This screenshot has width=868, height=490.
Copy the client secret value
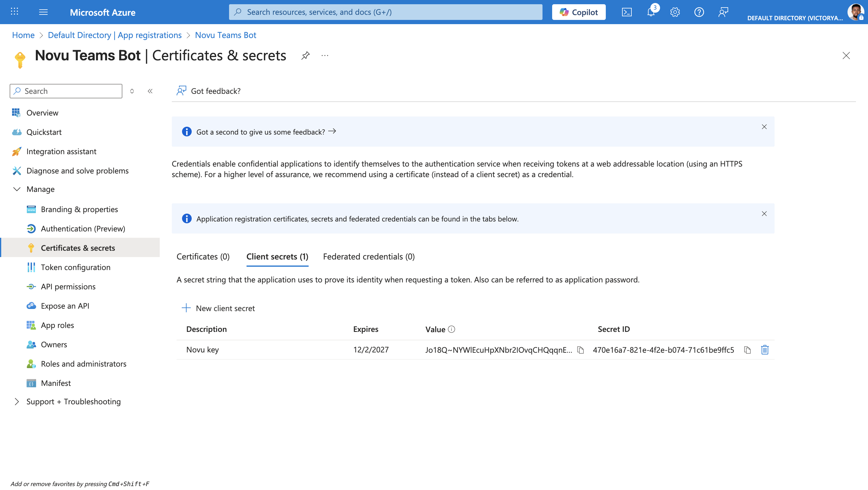click(580, 350)
